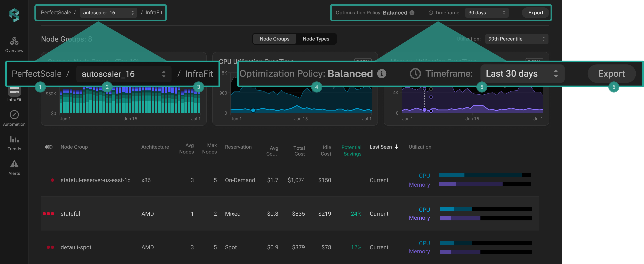Image resolution: width=644 pixels, height=264 pixels.
Task: Sort by the Node Group column header
Action: [x=74, y=147]
